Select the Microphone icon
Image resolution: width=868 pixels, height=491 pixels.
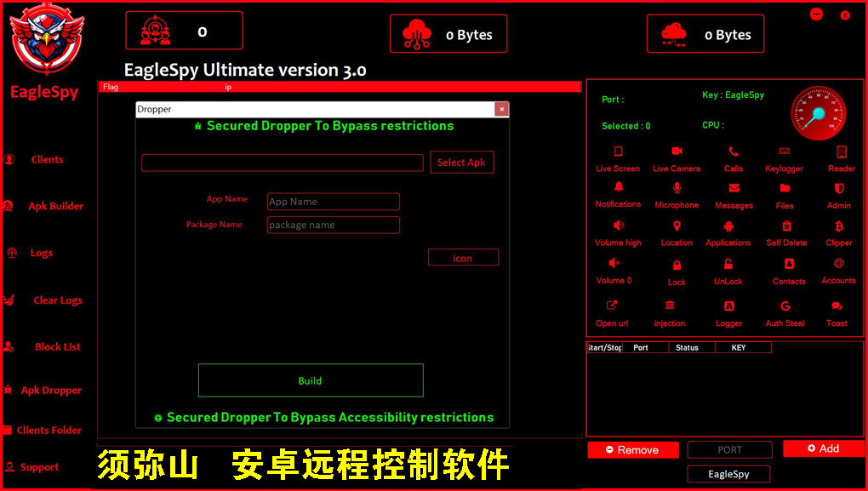[x=677, y=188]
